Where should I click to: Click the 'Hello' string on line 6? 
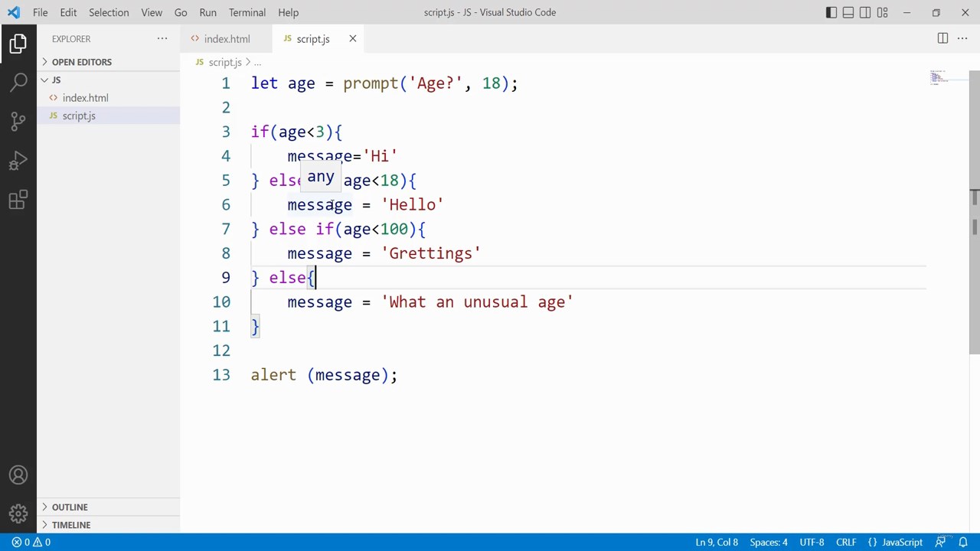[x=412, y=205]
